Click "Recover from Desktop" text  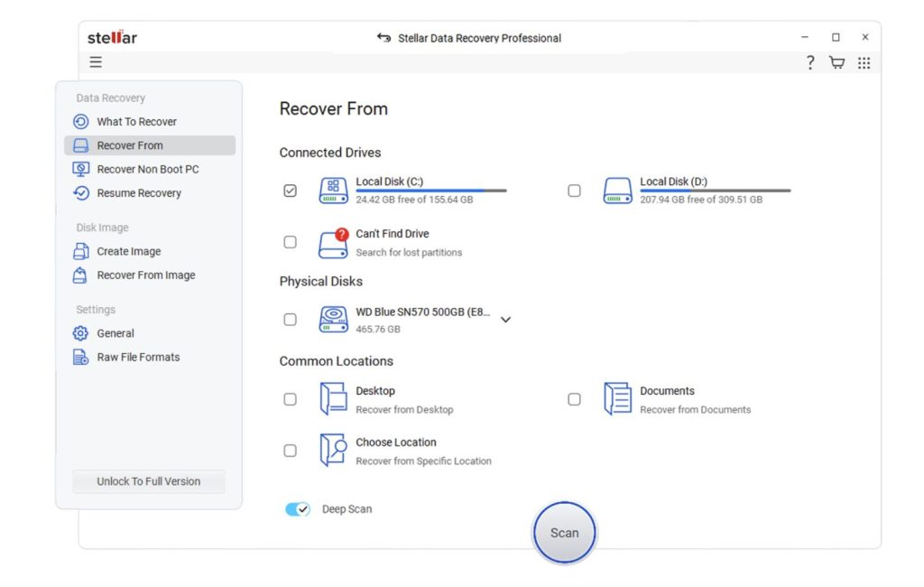[x=404, y=409]
